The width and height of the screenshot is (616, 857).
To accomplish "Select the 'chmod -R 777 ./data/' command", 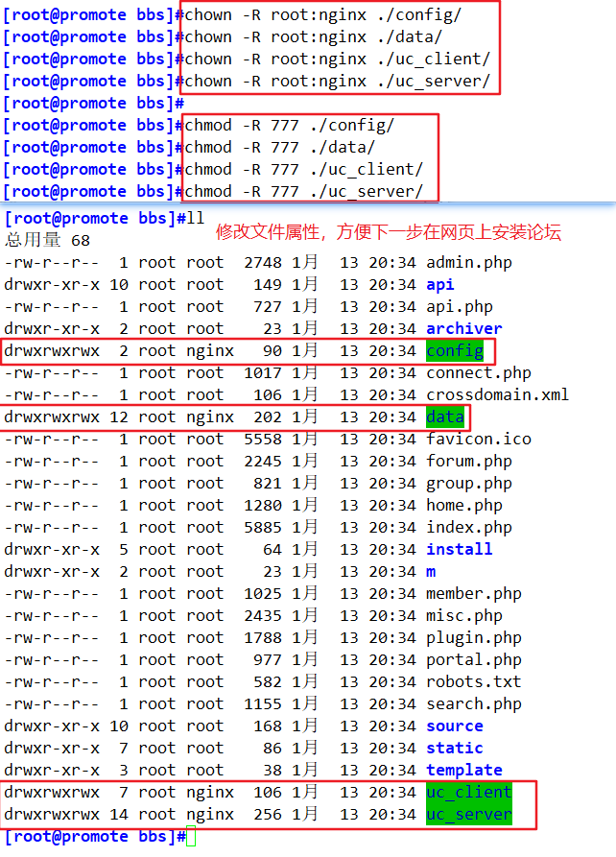I will 280,148.
